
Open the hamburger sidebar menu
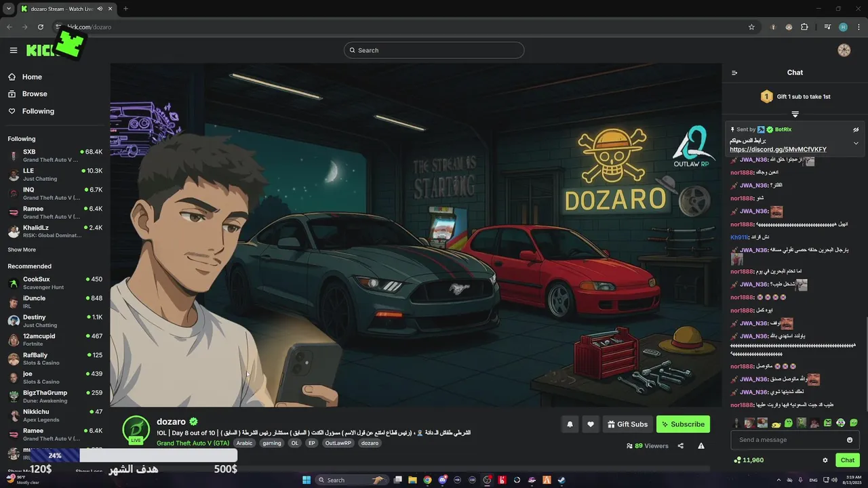pos(14,50)
